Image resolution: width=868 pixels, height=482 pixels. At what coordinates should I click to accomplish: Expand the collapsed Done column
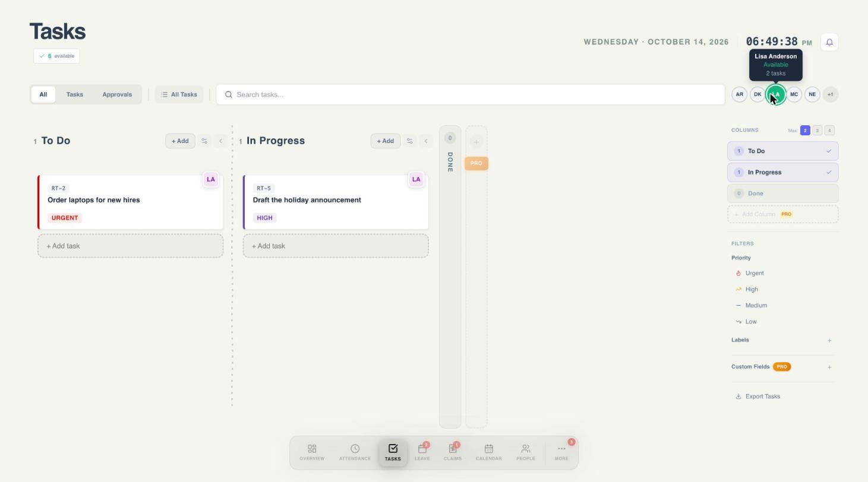pos(450,277)
